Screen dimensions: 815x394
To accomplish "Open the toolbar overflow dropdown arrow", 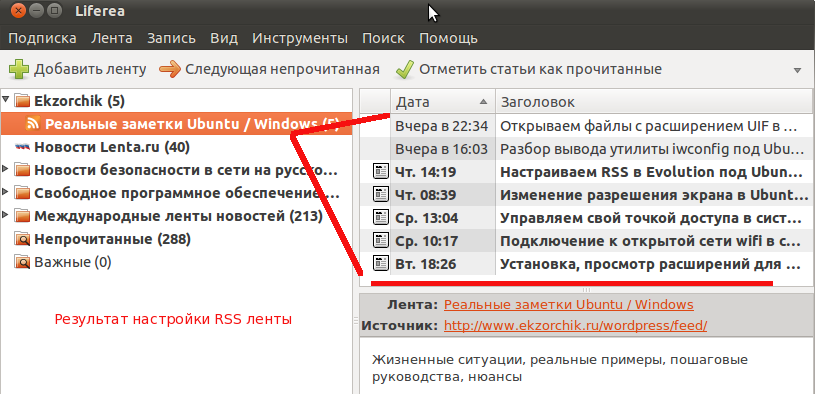I will (798, 70).
